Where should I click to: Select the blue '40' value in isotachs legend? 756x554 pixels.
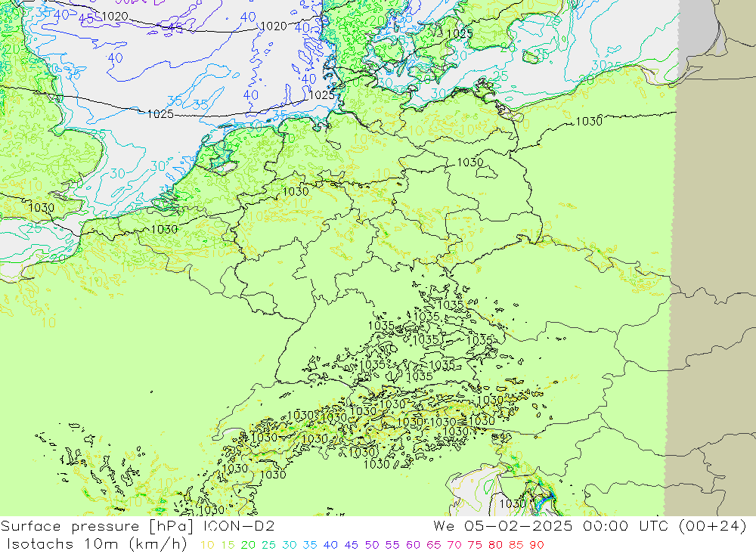pos(330,546)
